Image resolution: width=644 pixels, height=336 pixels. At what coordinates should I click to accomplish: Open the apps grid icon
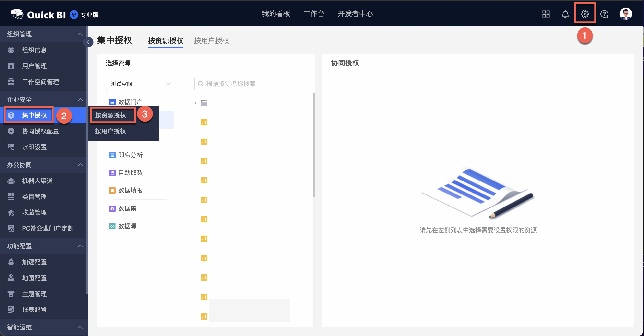pyautogui.click(x=546, y=14)
